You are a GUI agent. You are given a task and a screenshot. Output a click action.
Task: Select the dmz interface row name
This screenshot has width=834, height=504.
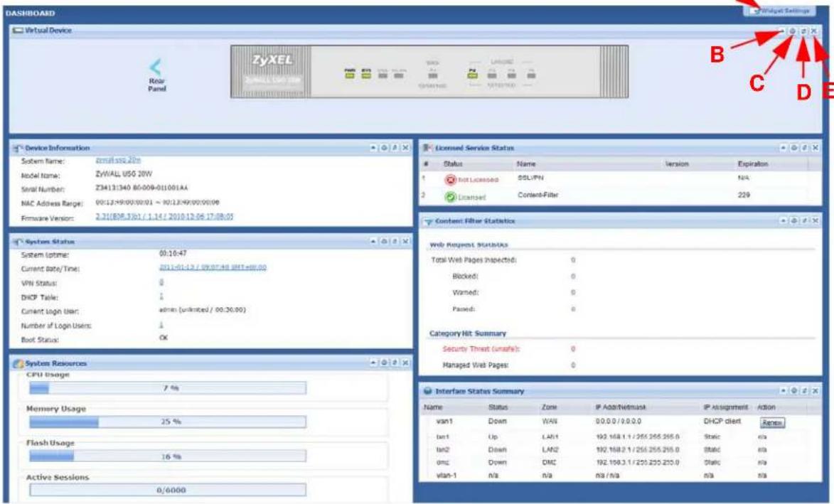442,463
